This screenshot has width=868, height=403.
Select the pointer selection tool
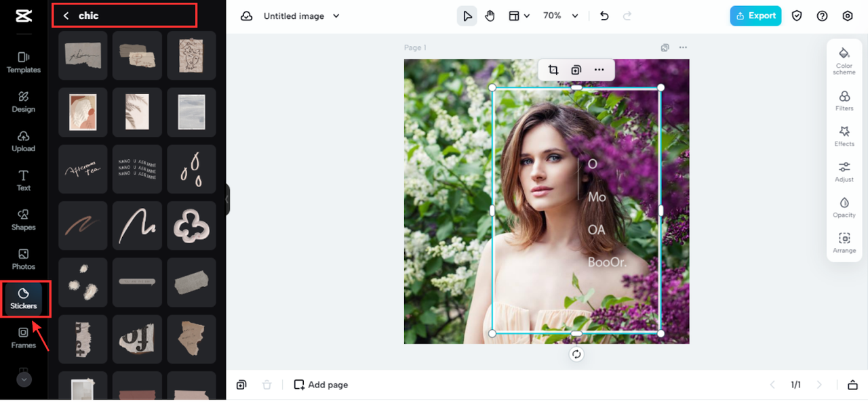tap(467, 16)
